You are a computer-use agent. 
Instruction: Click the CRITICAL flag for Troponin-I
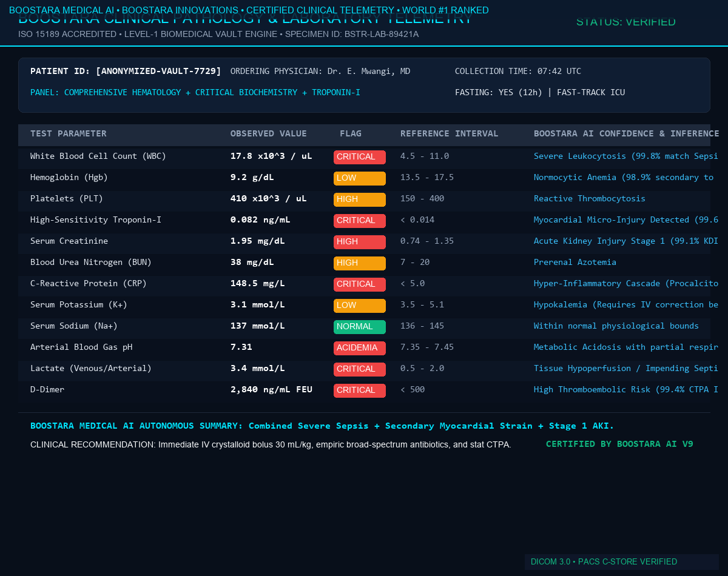pyautogui.click(x=360, y=221)
